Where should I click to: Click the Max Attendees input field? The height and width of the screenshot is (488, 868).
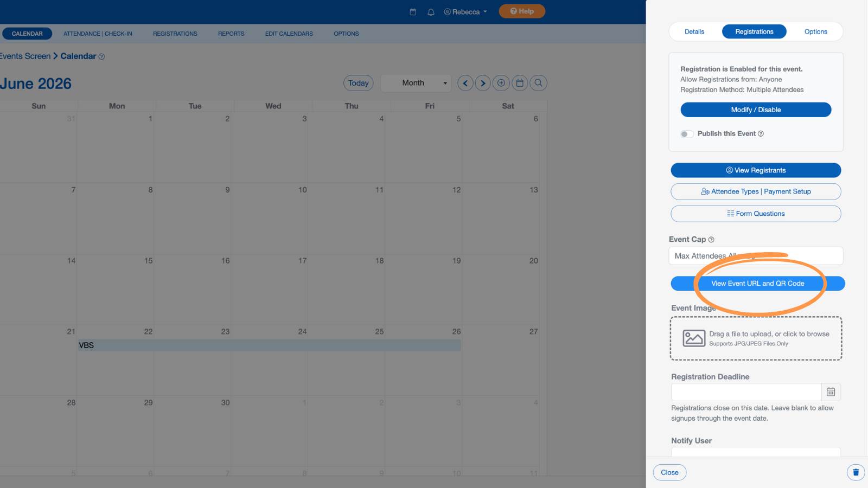pos(756,256)
